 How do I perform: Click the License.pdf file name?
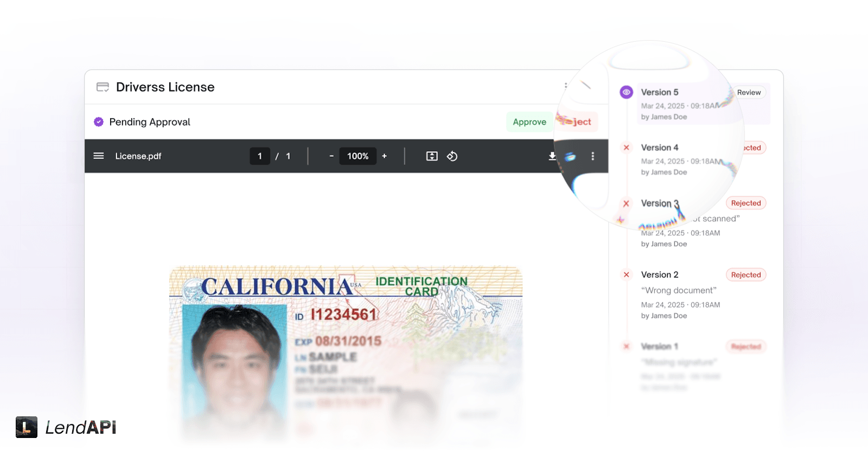(138, 156)
